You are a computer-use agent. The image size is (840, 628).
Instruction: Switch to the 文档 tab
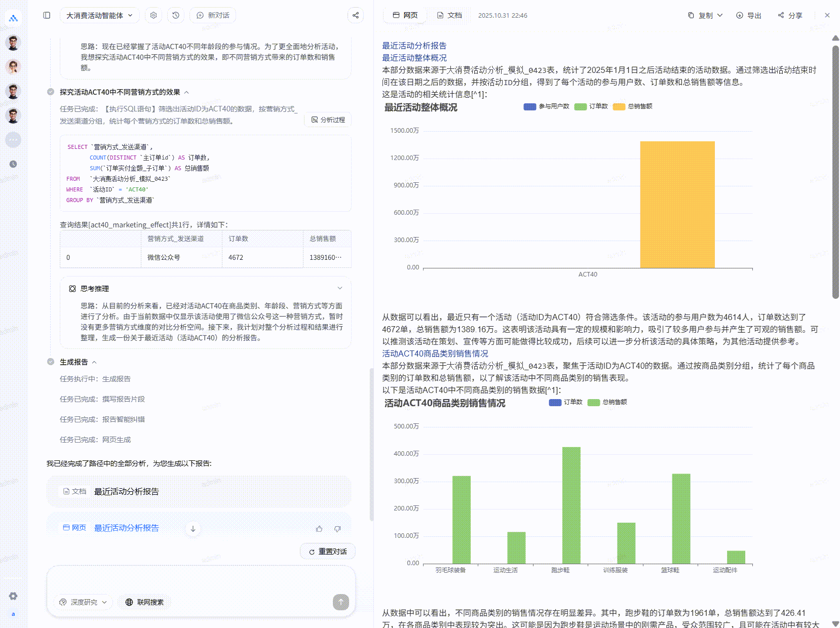pyautogui.click(x=449, y=15)
